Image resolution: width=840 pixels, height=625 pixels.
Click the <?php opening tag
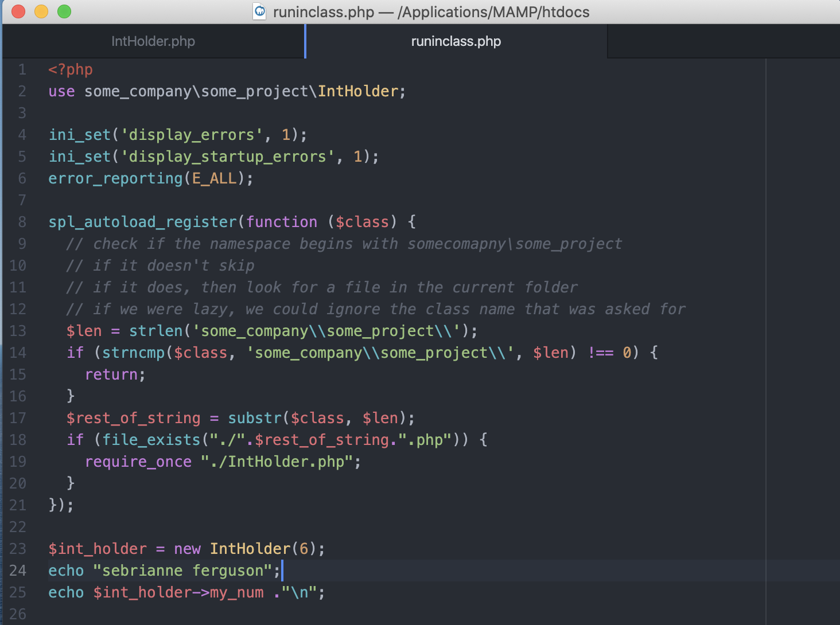(x=70, y=69)
